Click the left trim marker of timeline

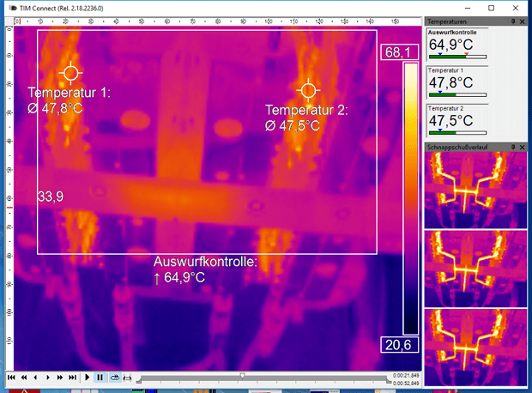coord(139,382)
